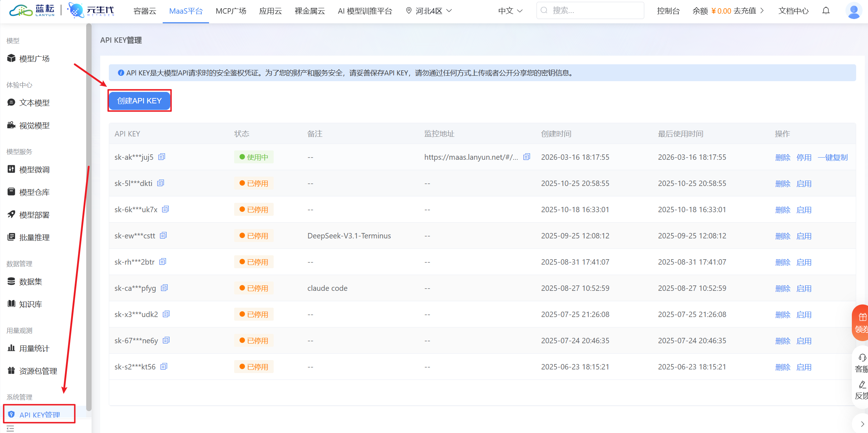Enable the stopped key sk-5l***dkti

pyautogui.click(x=804, y=183)
